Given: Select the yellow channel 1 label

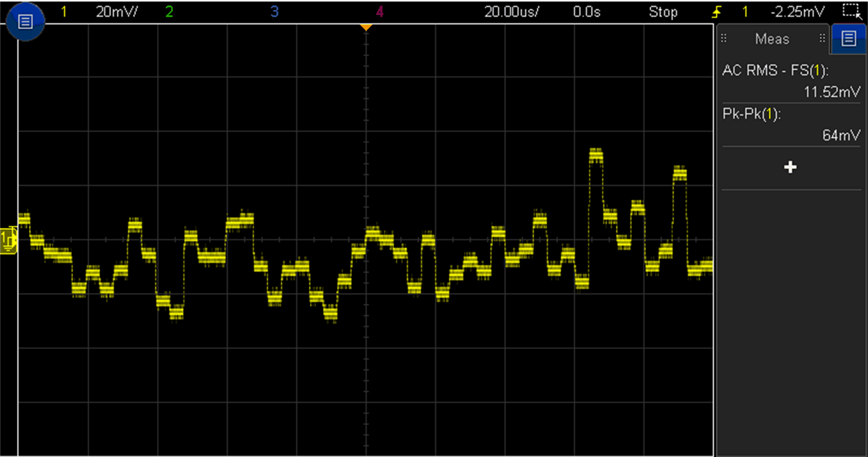Looking at the screenshot, I should (64, 12).
